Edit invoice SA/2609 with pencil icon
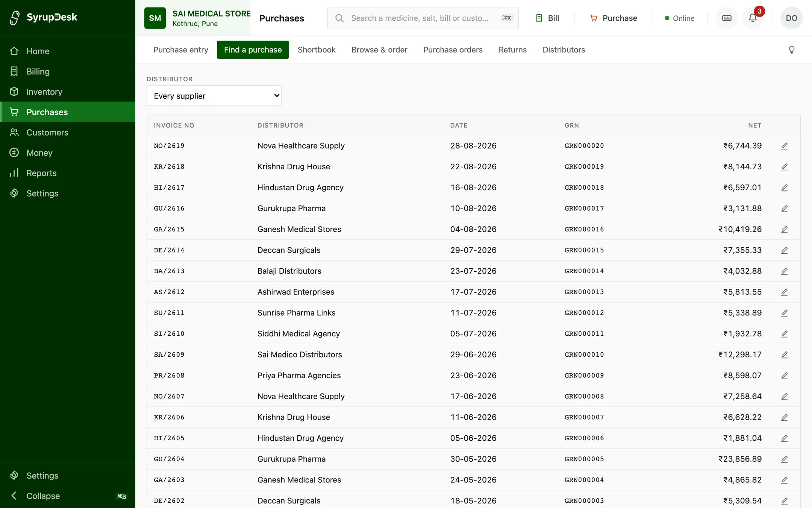This screenshot has width=812, height=508. (784, 355)
